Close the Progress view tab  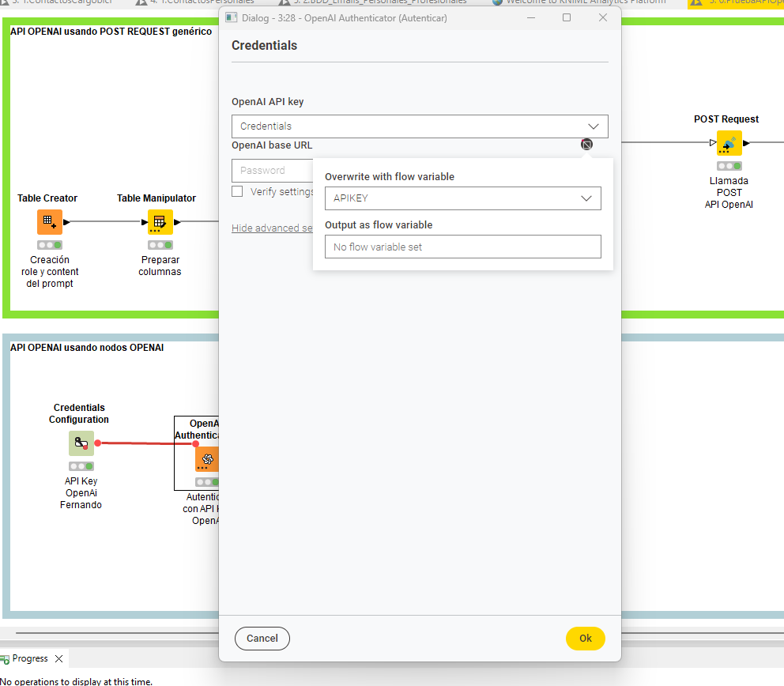(59, 658)
